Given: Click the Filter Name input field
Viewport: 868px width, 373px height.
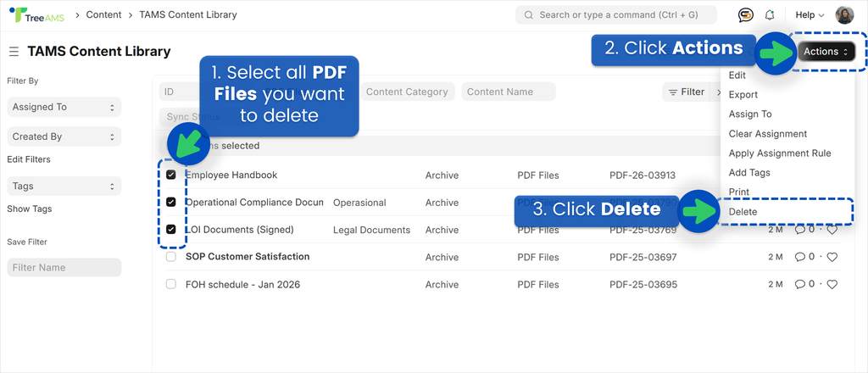Looking at the screenshot, I should point(64,268).
